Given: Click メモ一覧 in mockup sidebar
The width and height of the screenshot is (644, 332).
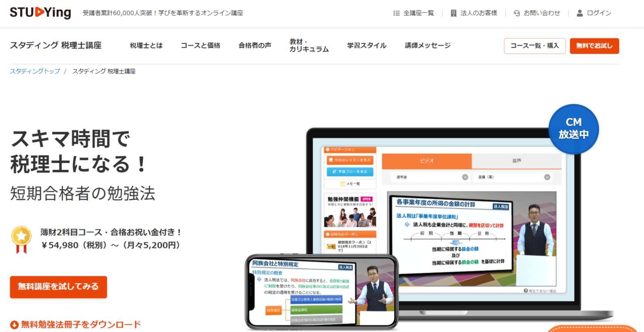Looking at the screenshot, I should pos(350,184).
